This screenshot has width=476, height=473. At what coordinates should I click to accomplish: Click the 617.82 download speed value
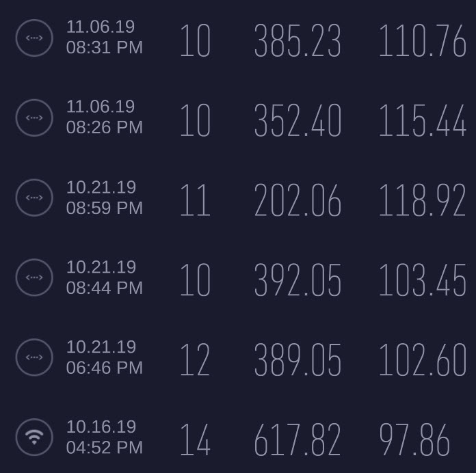click(297, 441)
